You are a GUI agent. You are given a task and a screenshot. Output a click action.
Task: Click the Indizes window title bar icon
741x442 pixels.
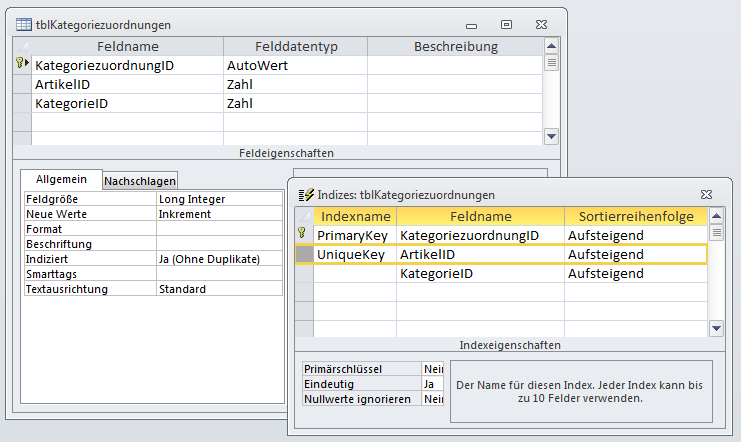305,195
